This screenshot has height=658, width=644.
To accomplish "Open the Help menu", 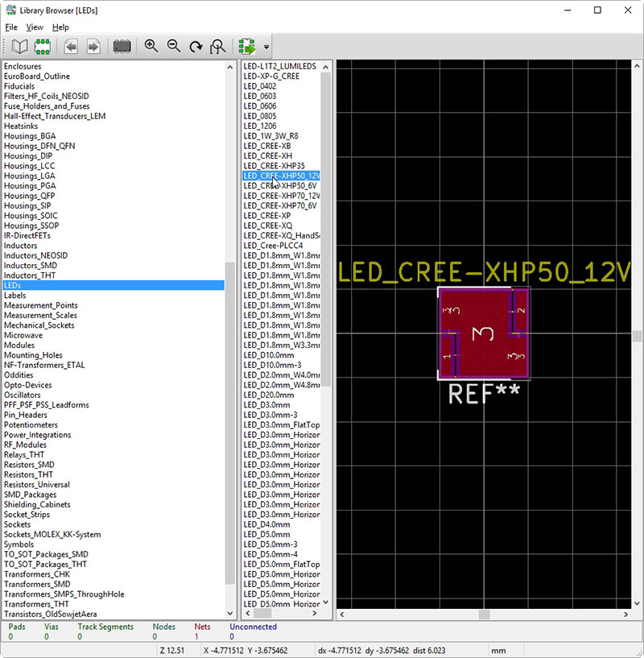I will (x=60, y=27).
